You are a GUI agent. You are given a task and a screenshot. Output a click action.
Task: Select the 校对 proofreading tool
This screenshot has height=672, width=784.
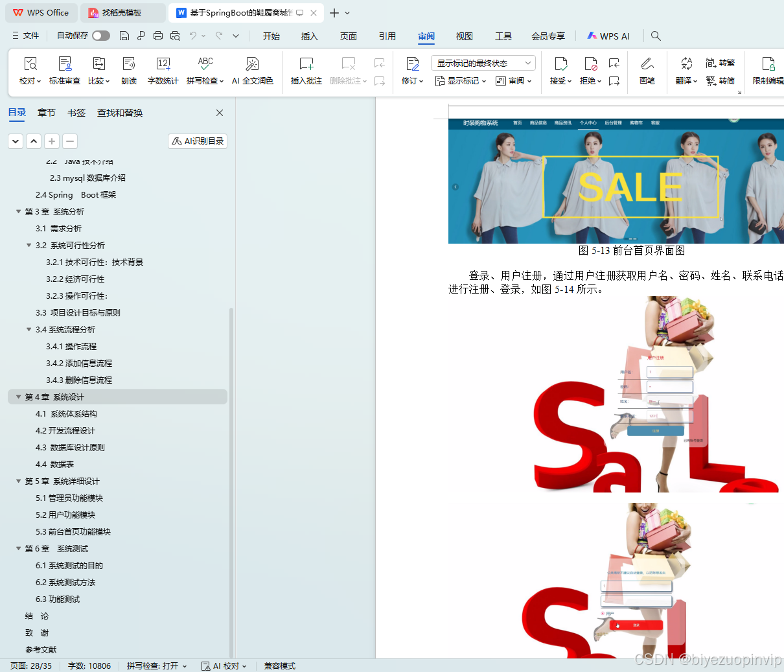pyautogui.click(x=29, y=70)
